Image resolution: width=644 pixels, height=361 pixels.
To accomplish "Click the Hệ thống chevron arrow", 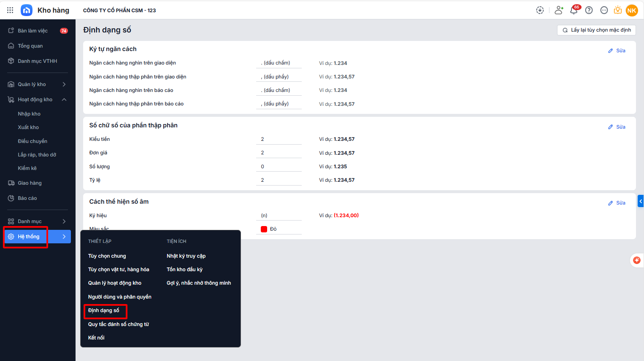I will pos(64,237).
